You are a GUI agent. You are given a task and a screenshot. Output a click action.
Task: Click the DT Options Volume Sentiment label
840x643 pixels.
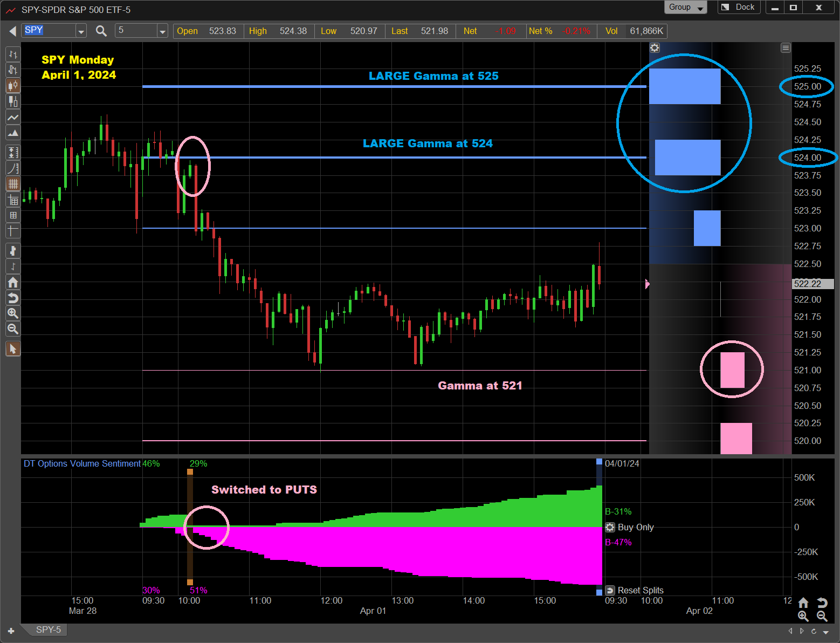tap(82, 463)
